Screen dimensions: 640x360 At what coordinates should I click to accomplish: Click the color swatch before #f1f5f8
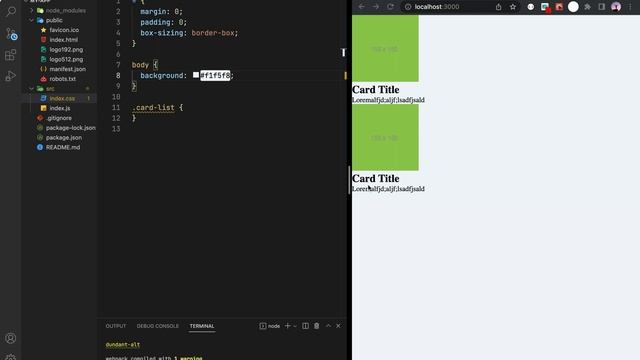pyautogui.click(x=196, y=75)
